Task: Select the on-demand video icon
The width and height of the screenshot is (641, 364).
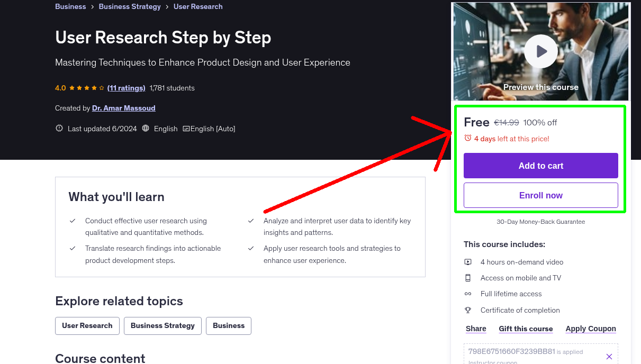Action: pos(468,261)
